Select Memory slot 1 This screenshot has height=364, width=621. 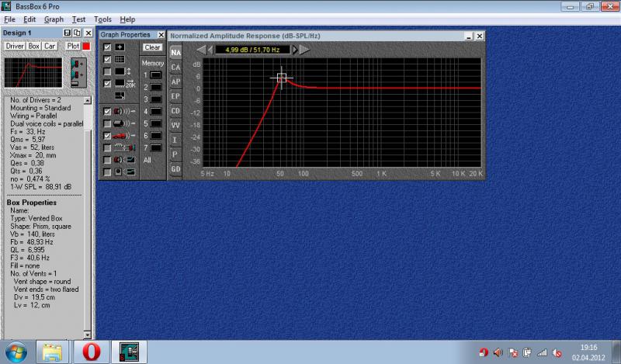(156, 75)
